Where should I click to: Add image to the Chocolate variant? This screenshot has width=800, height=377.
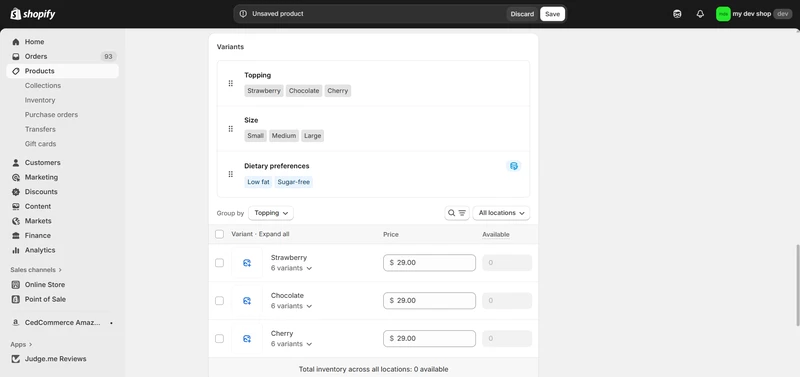pos(247,300)
